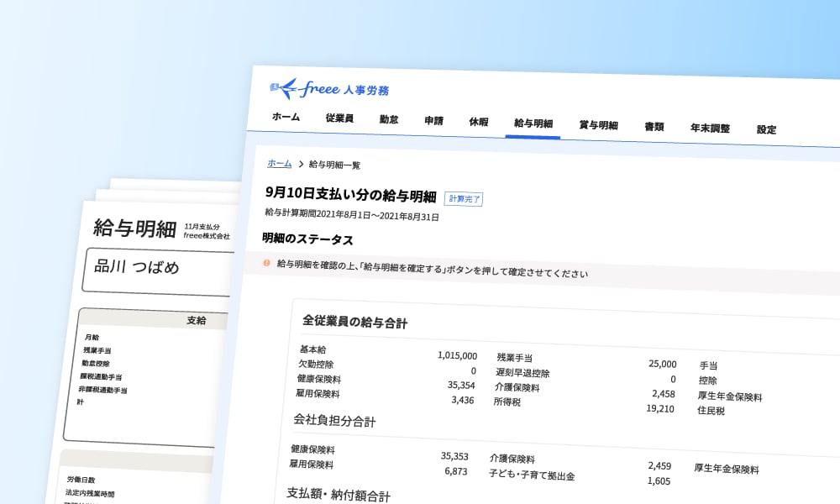Open the 書類 tab
This screenshot has height=504, width=840.
[654, 126]
